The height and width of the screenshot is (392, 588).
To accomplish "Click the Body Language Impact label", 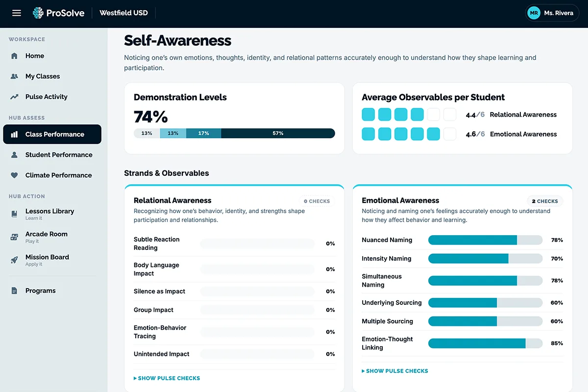I will (x=156, y=269).
